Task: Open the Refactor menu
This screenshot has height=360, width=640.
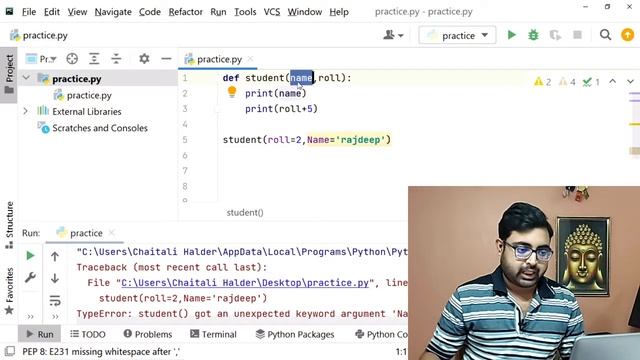Action: [x=185, y=12]
